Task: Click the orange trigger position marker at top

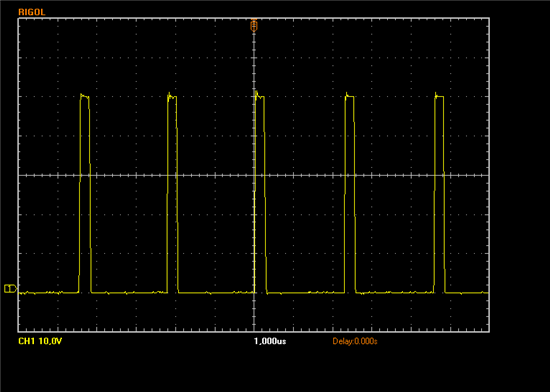Action: (254, 26)
